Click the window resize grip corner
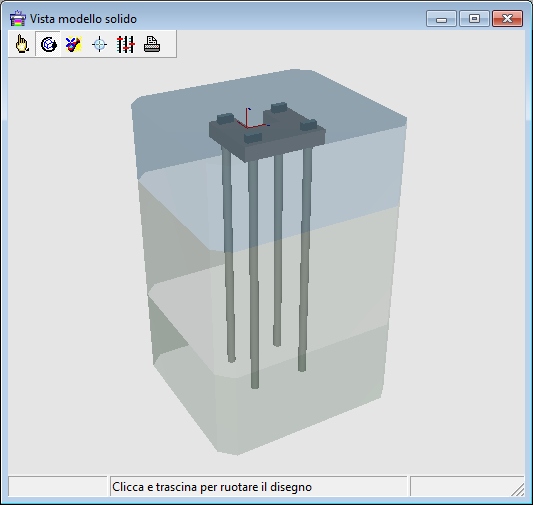 (518, 490)
